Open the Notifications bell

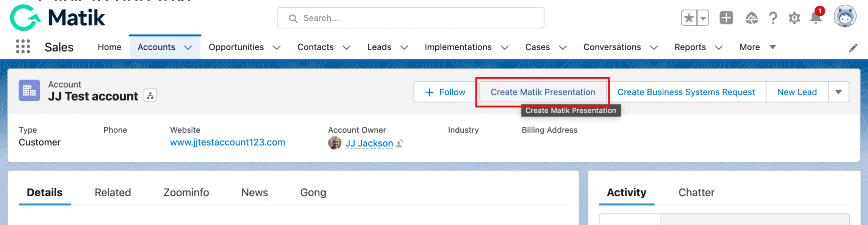click(816, 17)
